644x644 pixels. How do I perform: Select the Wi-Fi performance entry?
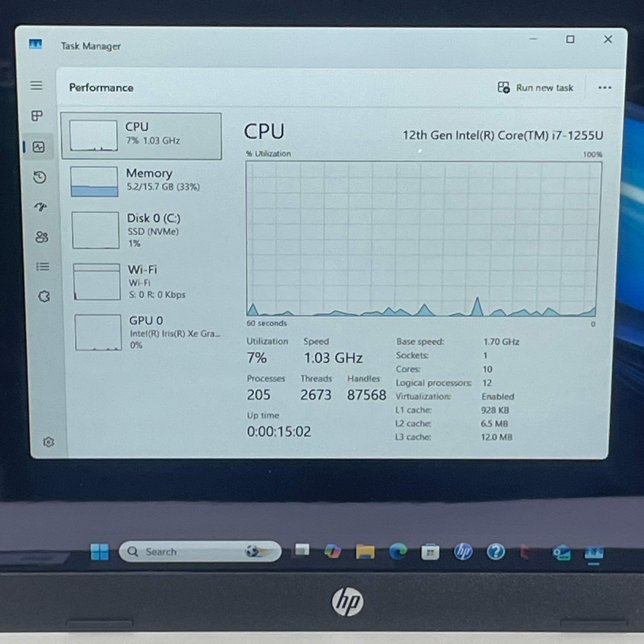pos(144,282)
